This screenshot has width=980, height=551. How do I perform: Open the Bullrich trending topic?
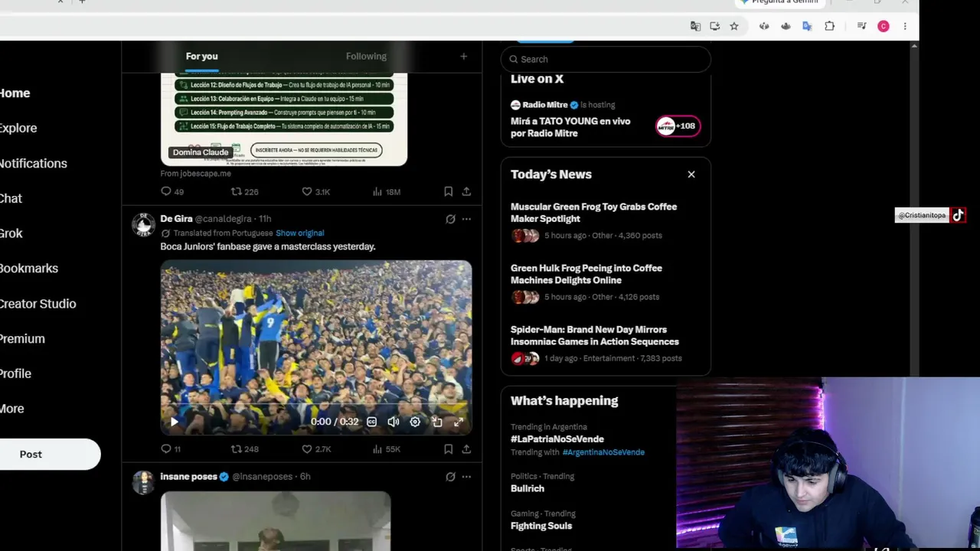tap(528, 488)
